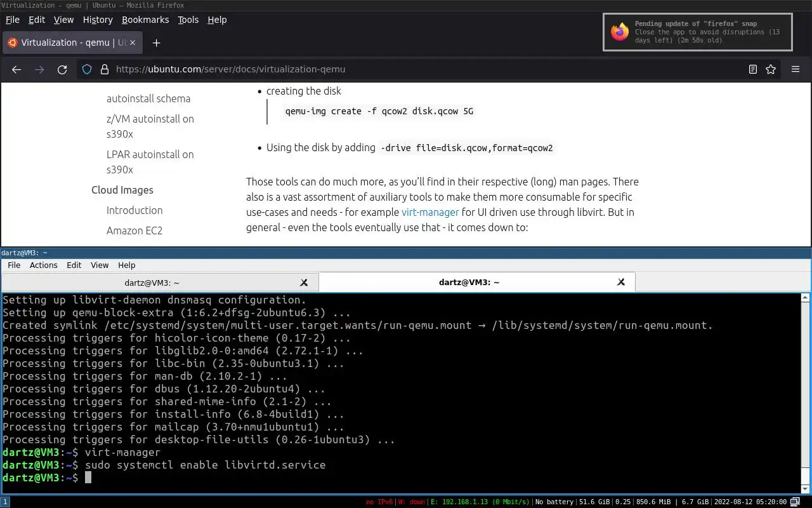The height and width of the screenshot is (508, 812).
Task: Click the Firefox forward arrow
Action: tap(39, 69)
